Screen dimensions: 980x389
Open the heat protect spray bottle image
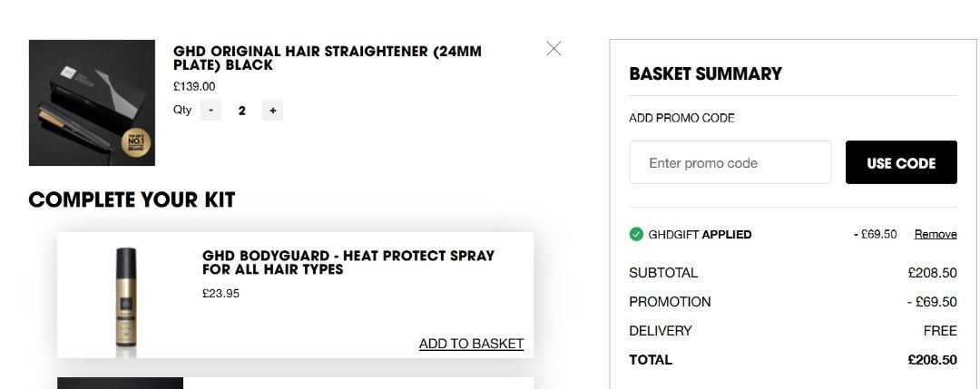click(x=125, y=299)
